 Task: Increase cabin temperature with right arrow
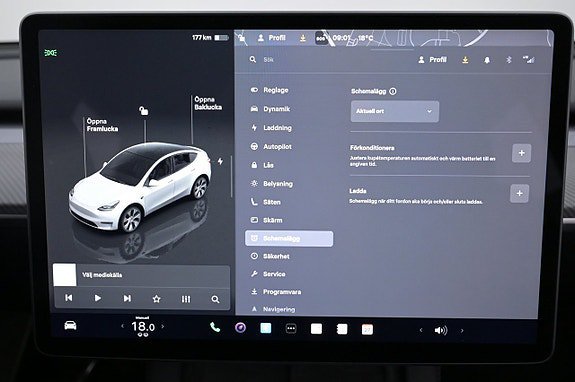163,326
